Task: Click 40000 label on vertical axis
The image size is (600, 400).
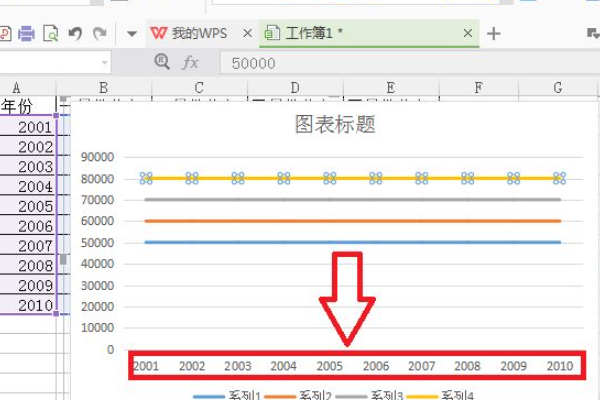Action: point(97,264)
